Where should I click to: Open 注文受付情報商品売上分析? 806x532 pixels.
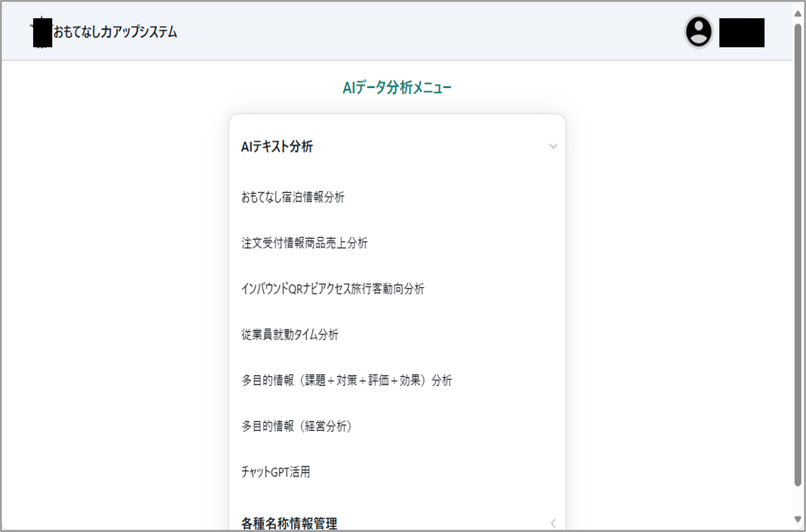pyautogui.click(x=304, y=243)
